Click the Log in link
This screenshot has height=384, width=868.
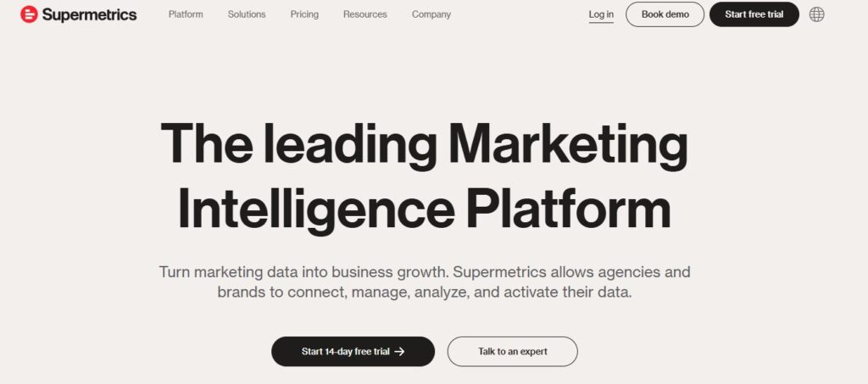(601, 14)
